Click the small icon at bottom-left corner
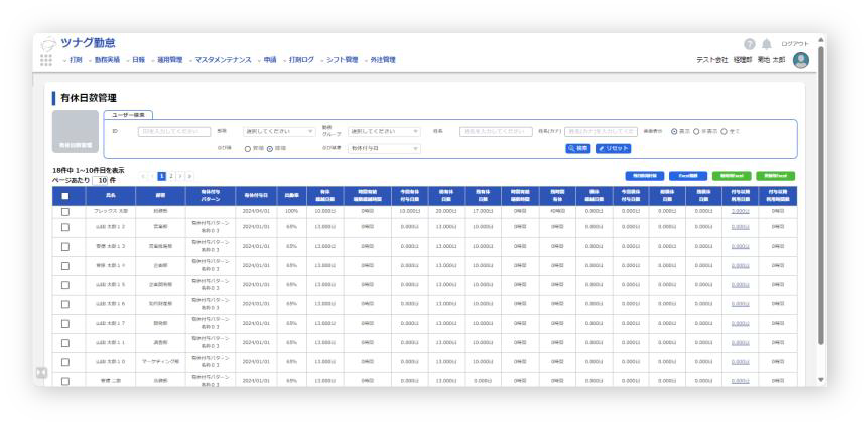This screenshot has width=868, height=428. [x=41, y=372]
